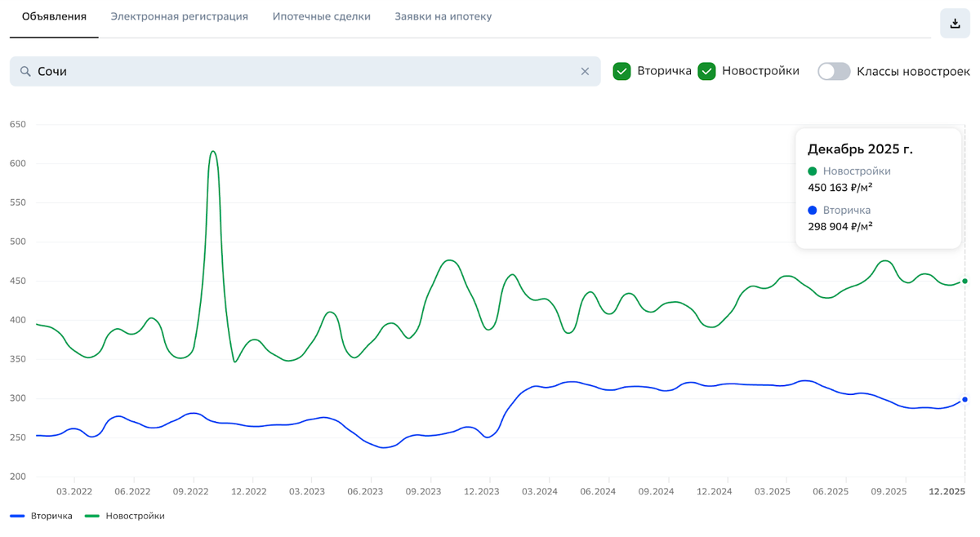Click the 12.2025 x-axis label
This screenshot has height=537, width=980.
947,491
